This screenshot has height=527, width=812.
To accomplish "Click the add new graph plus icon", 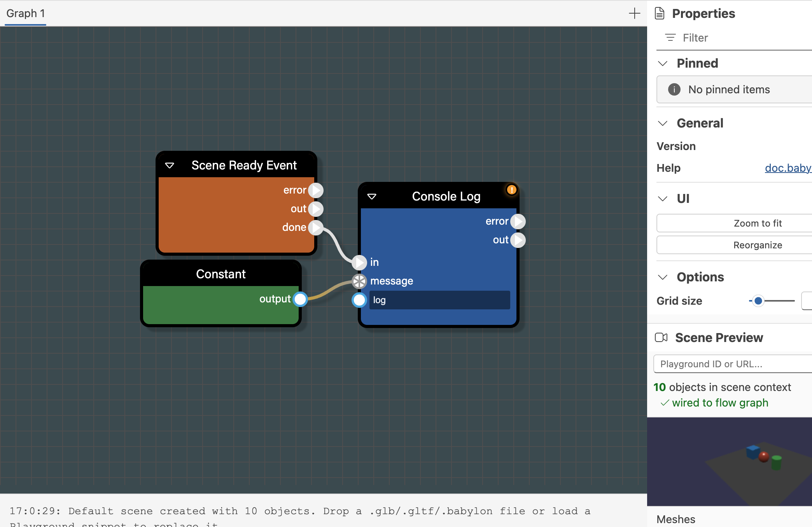I will click(634, 13).
